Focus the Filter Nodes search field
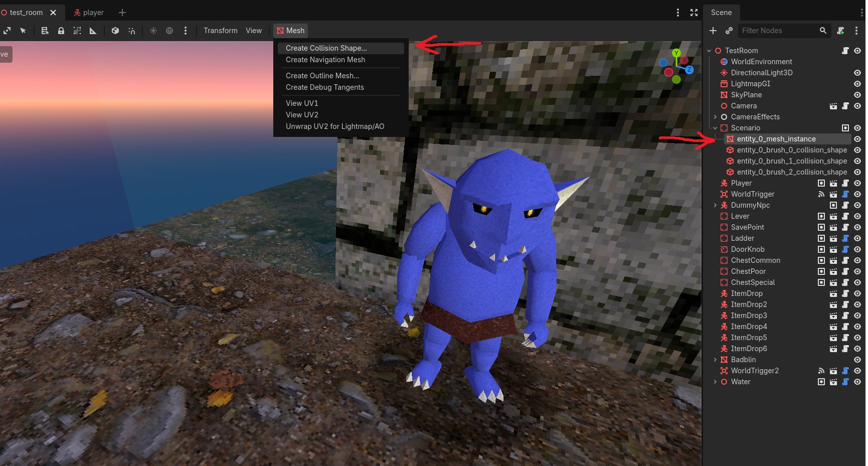This screenshot has height=466, width=868. click(x=784, y=31)
